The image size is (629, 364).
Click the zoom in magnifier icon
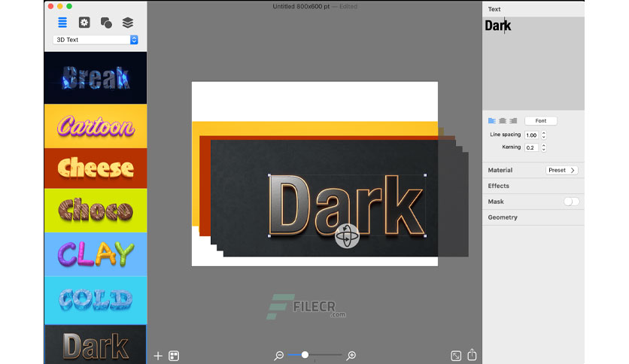(351, 355)
